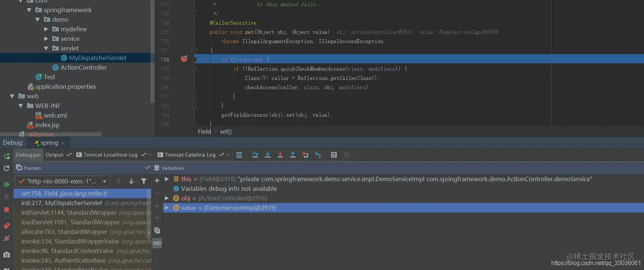Select Test class in project tree
The height and width of the screenshot is (270, 644).
[49, 77]
